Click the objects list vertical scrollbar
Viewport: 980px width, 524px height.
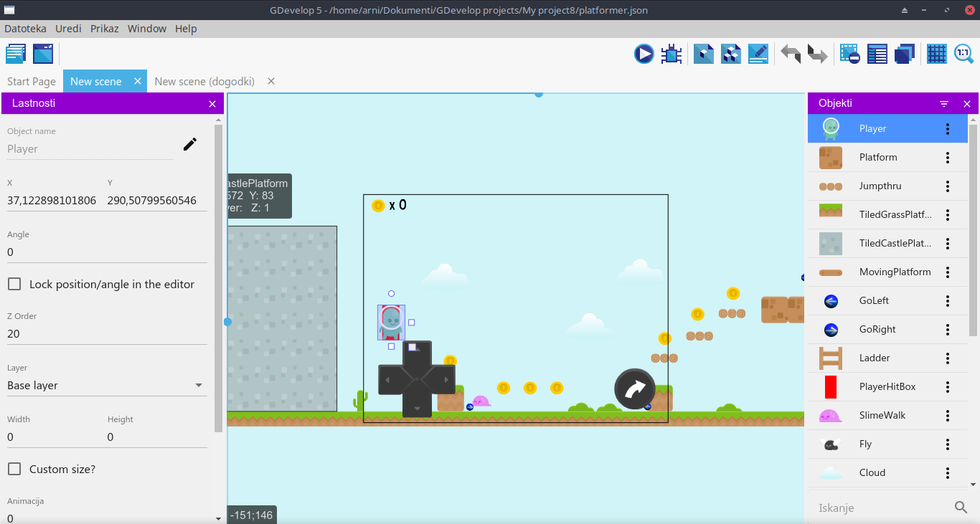click(973, 229)
